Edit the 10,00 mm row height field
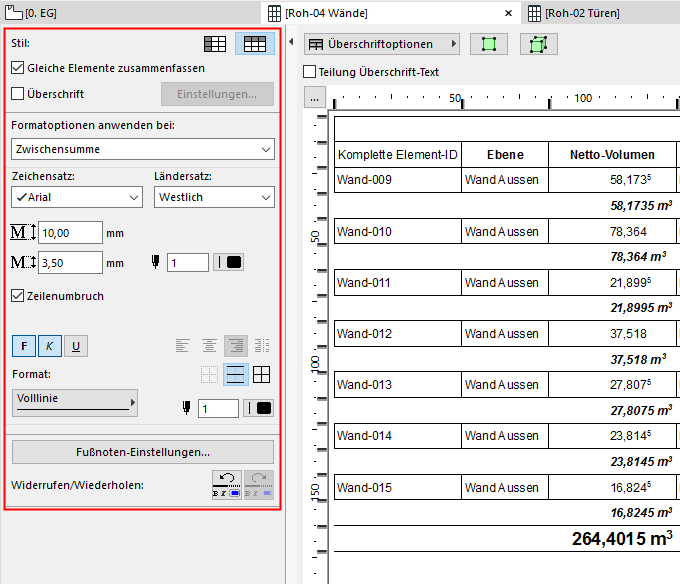The width and height of the screenshot is (680, 584). click(70, 233)
